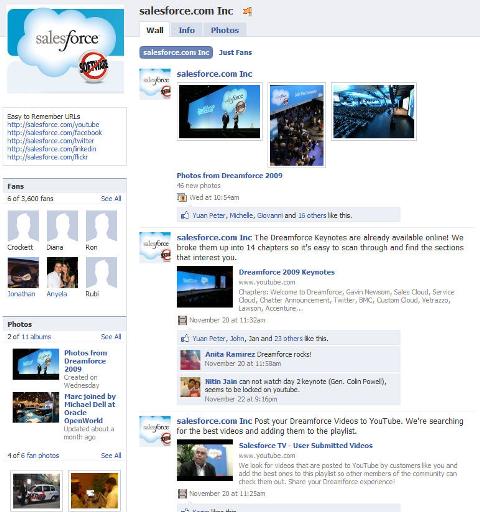Click the link icon next to November 20 at 11:32am
This screenshot has height=512, width=480.
pos(182,320)
